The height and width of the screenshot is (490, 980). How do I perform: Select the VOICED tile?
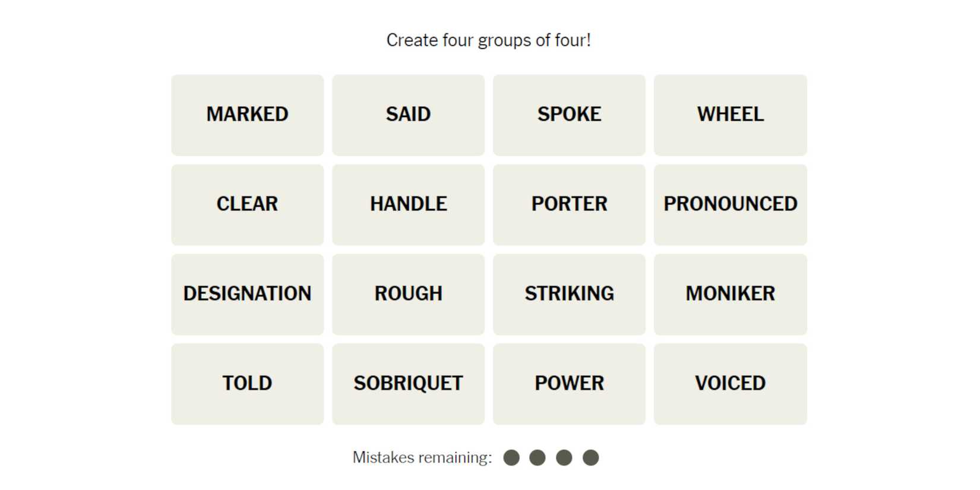(x=730, y=384)
